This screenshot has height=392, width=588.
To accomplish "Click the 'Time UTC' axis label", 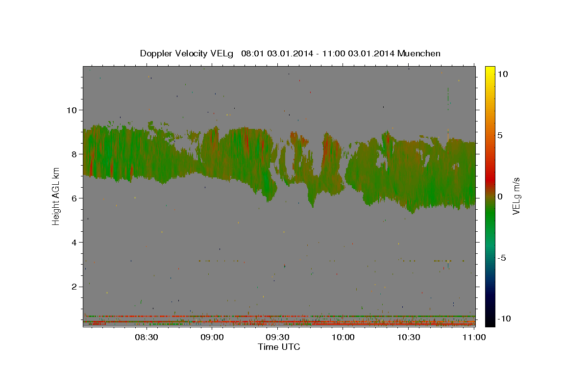I will pyautogui.click(x=279, y=347).
